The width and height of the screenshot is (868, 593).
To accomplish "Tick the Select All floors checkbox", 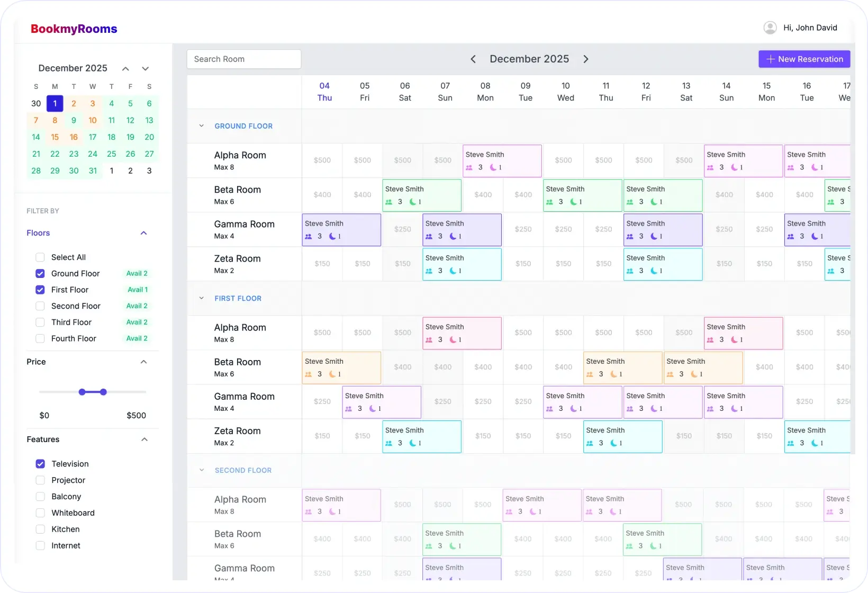I will (40, 257).
